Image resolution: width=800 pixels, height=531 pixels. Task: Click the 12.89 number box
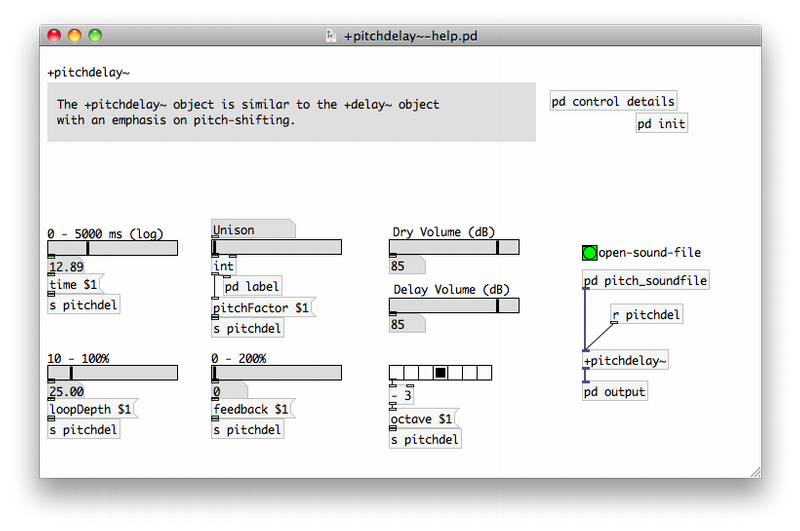point(66,266)
